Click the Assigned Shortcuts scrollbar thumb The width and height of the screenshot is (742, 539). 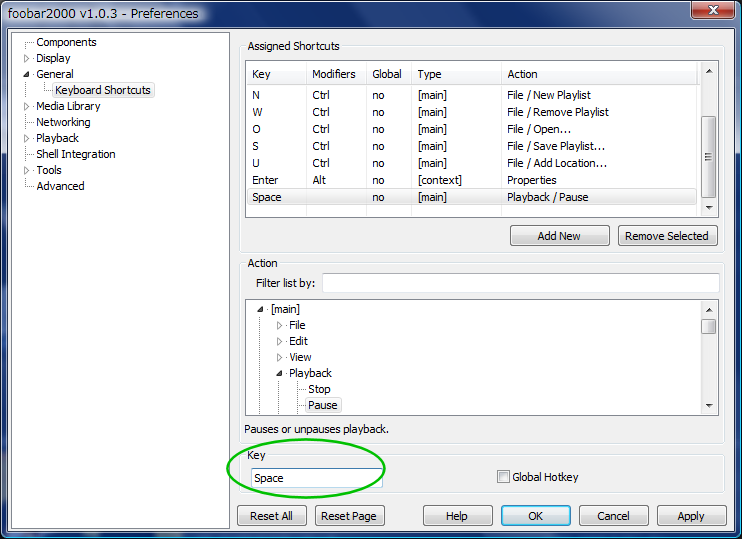[x=708, y=157]
